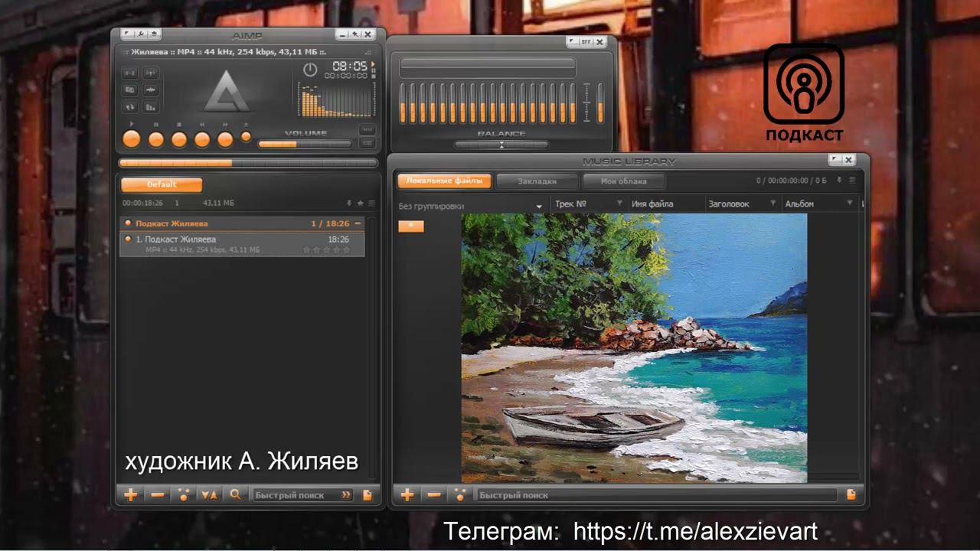
Task: Click the playlist download arrow icon
Action: pos(349,203)
